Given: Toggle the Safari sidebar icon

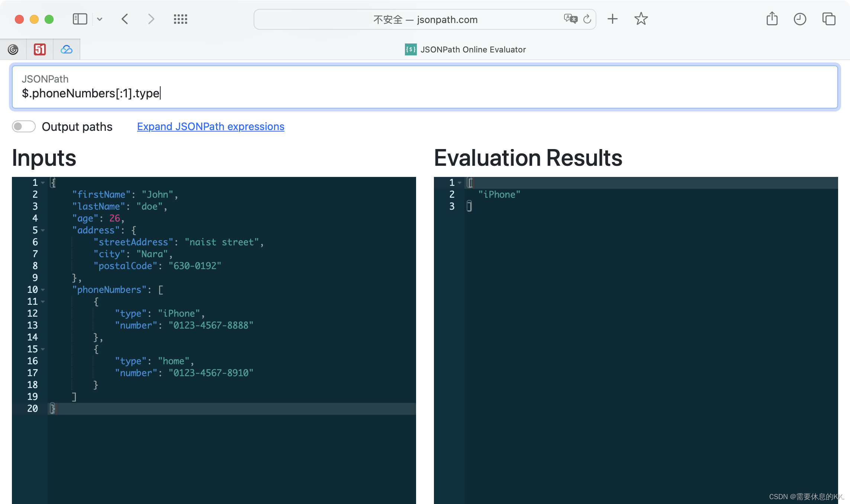Looking at the screenshot, I should tap(80, 19).
